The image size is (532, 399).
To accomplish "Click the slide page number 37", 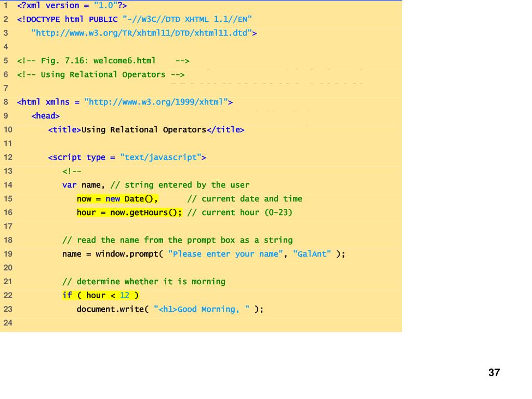I will [x=494, y=373].
